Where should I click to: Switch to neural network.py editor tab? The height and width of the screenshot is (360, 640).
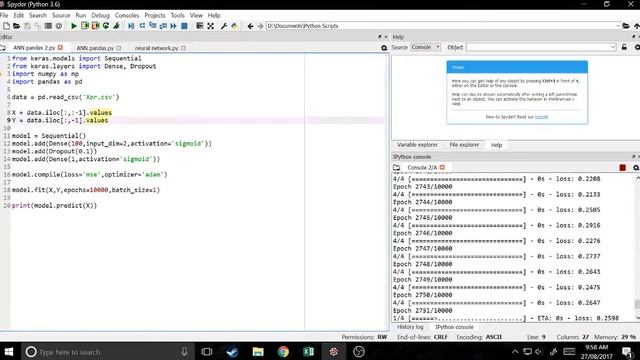tap(157, 48)
